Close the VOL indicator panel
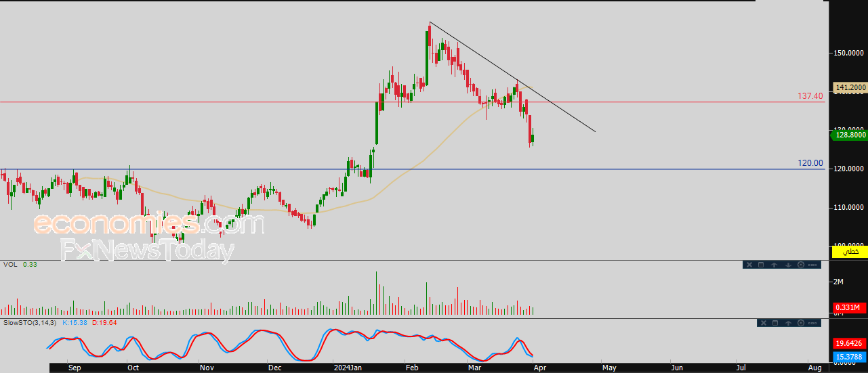The image size is (868, 373). [749, 265]
